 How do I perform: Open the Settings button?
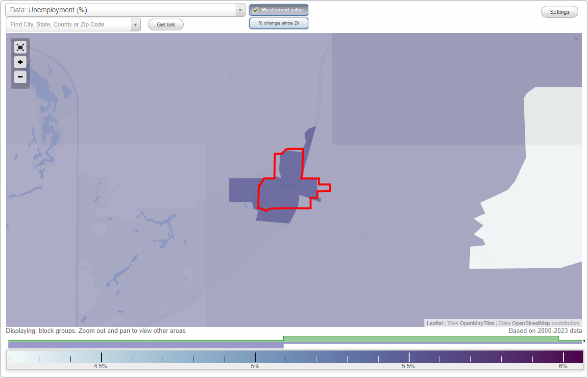[560, 12]
